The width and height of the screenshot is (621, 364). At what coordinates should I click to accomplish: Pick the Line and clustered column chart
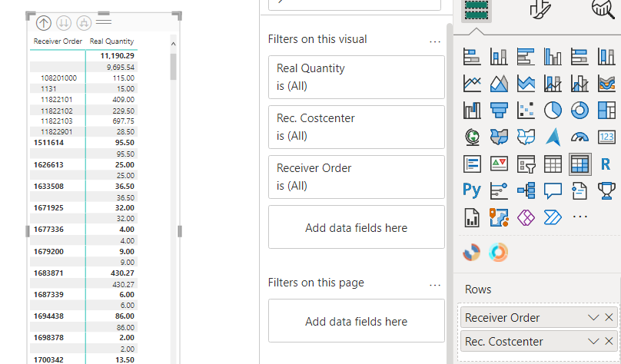pos(579,84)
